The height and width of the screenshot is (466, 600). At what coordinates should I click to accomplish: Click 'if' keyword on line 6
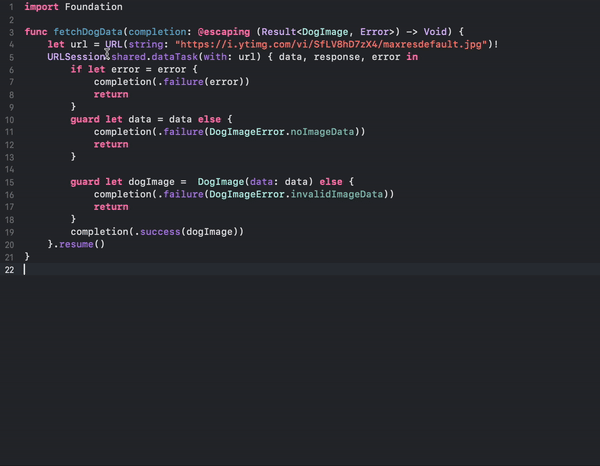click(76, 69)
